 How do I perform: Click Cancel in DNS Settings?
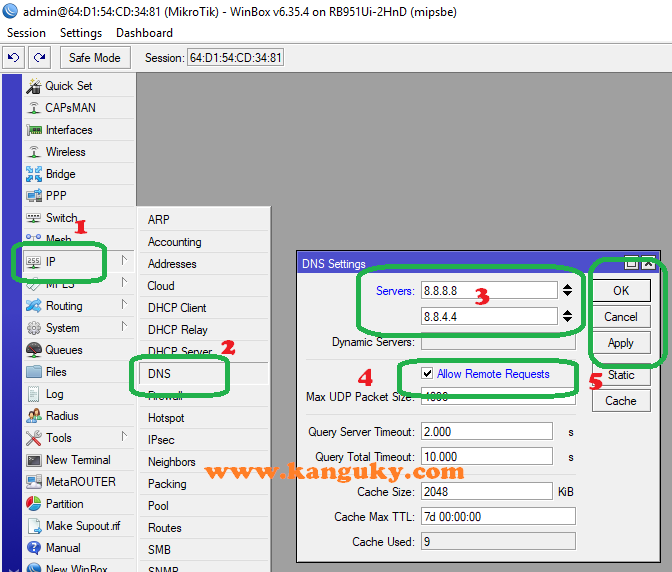point(621,317)
